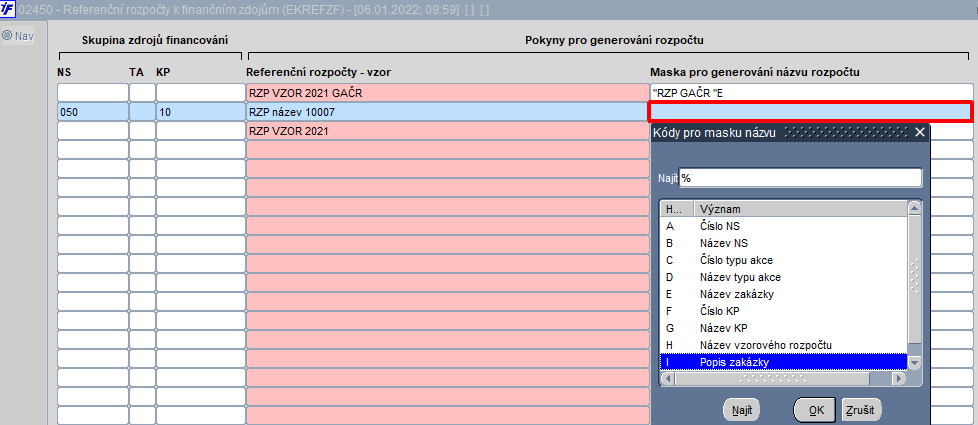This screenshot has height=425, width=978.
Task: Click the RZP VZOR 2021 GAČR field
Action: point(448,93)
